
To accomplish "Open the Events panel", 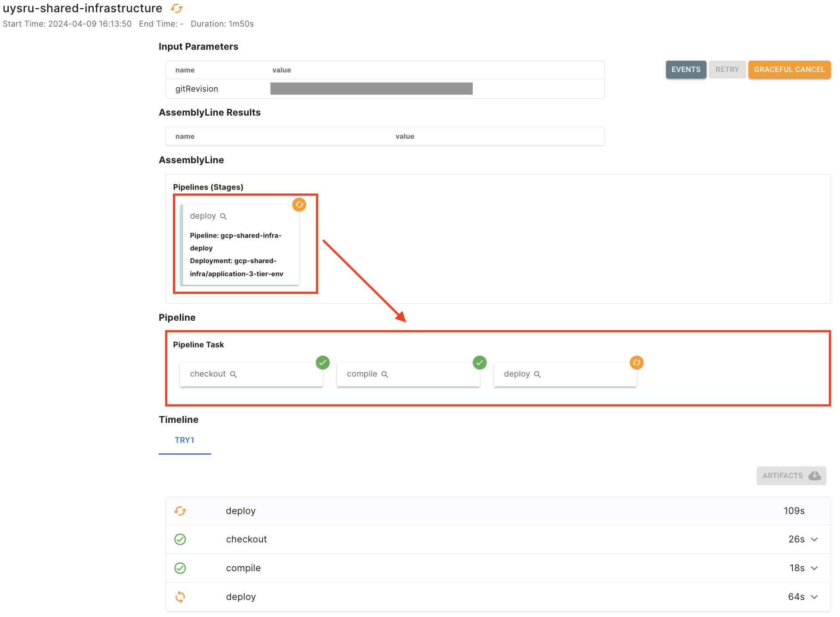I will tap(686, 70).
